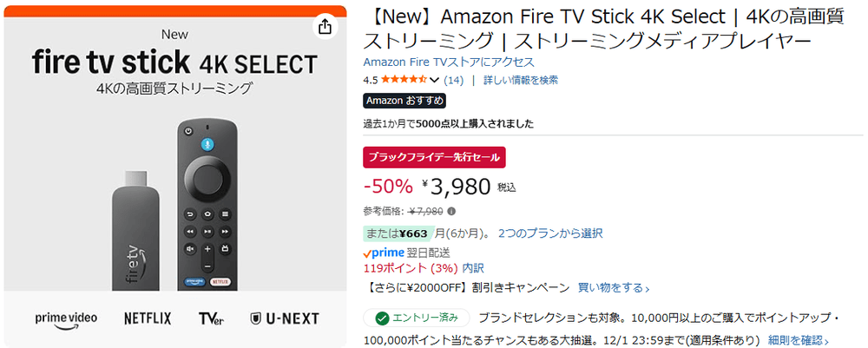Click the prime video logo
The image size is (868, 348).
click(x=66, y=318)
